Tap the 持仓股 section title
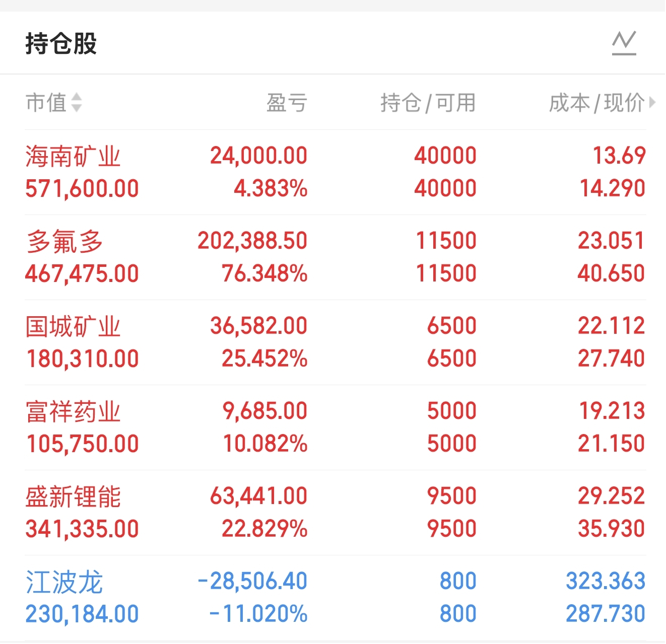 pyautogui.click(x=61, y=43)
